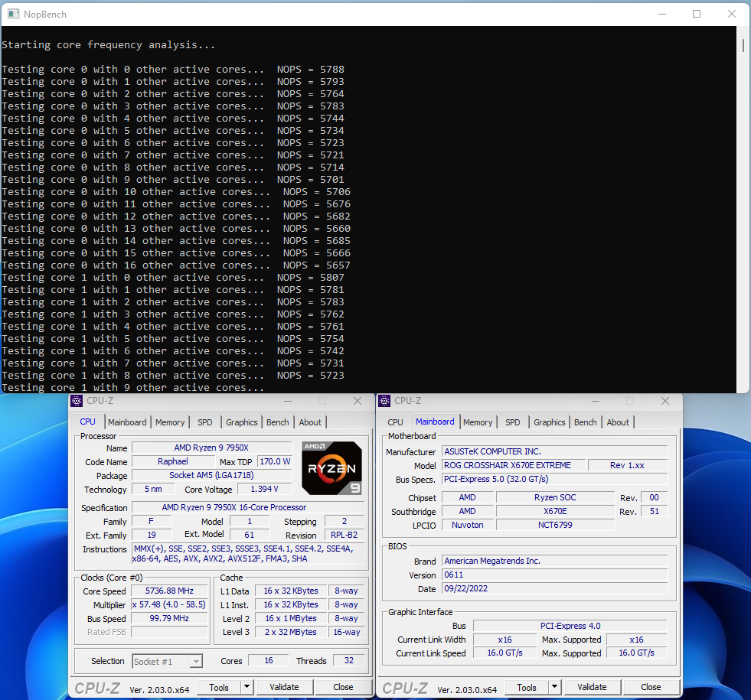This screenshot has height=700, width=751.
Task: Select the Bench tab in left CPU-Z window
Action: tap(277, 422)
